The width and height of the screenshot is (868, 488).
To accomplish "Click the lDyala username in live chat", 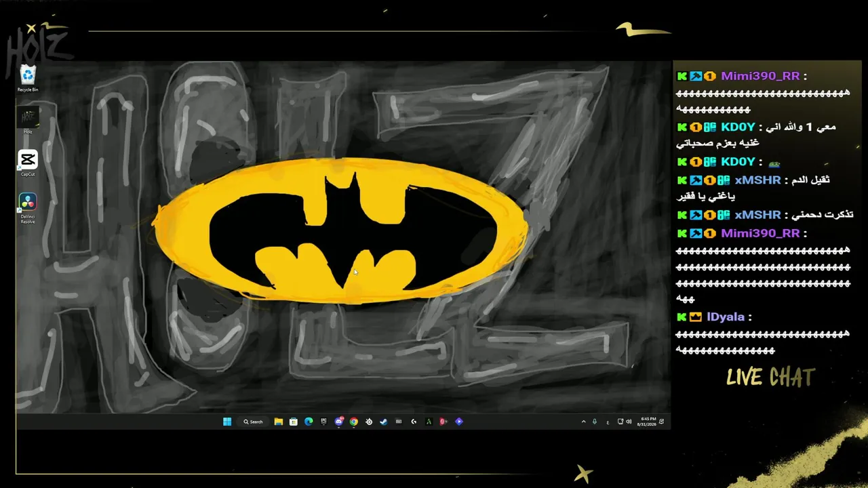I will click(726, 317).
